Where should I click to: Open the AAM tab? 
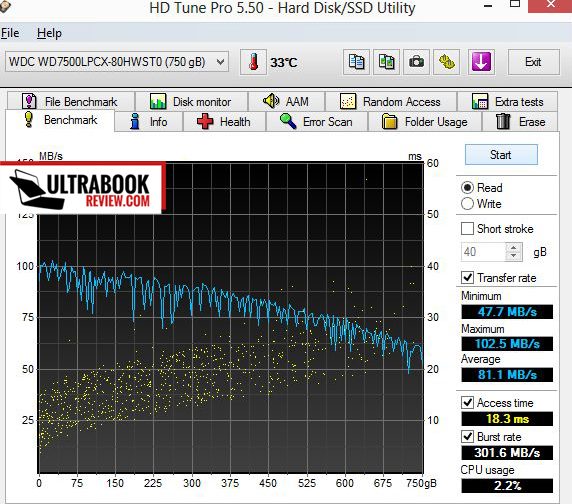pos(286,101)
